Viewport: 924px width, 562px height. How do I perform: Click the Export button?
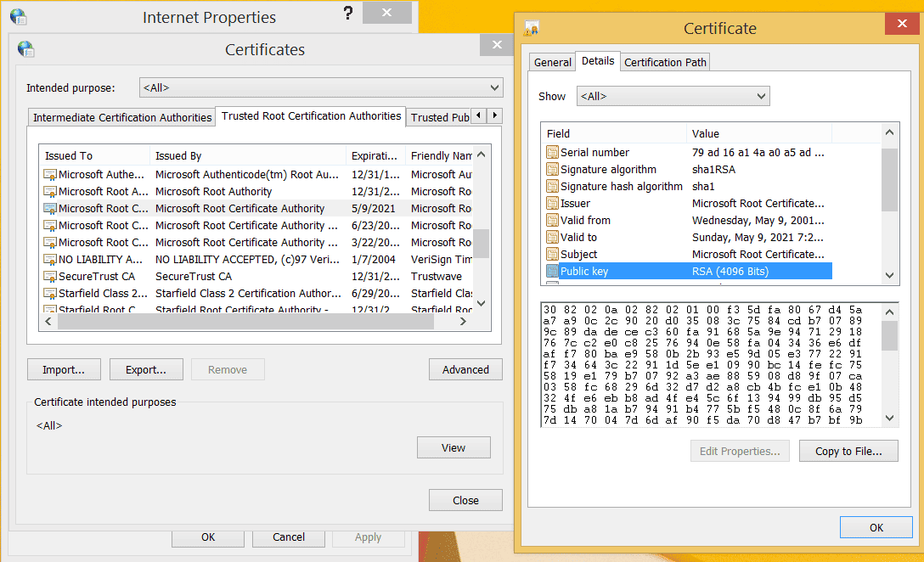(146, 369)
